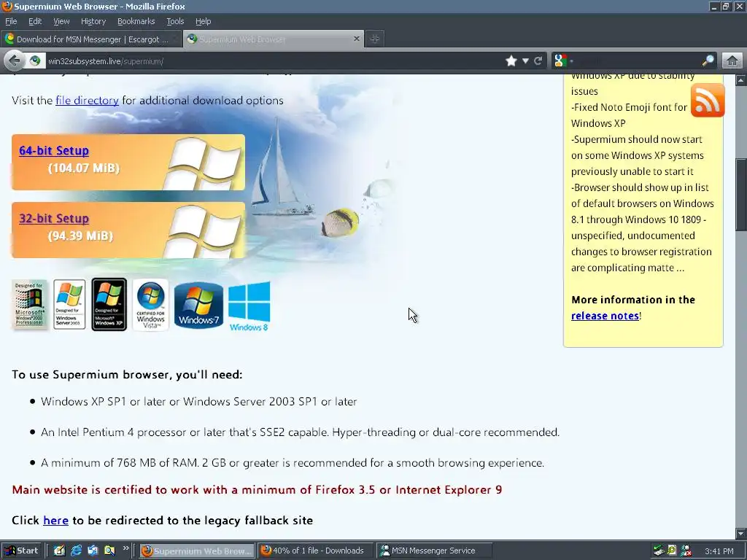Expand the quick launch overflow chevron
747x560 pixels.
click(125, 548)
